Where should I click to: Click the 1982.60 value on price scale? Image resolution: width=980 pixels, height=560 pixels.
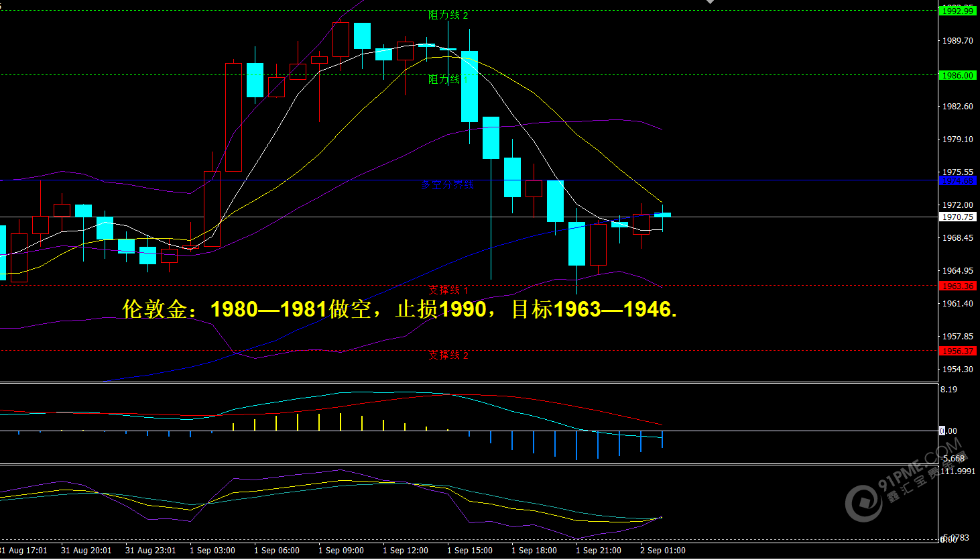pos(957,107)
